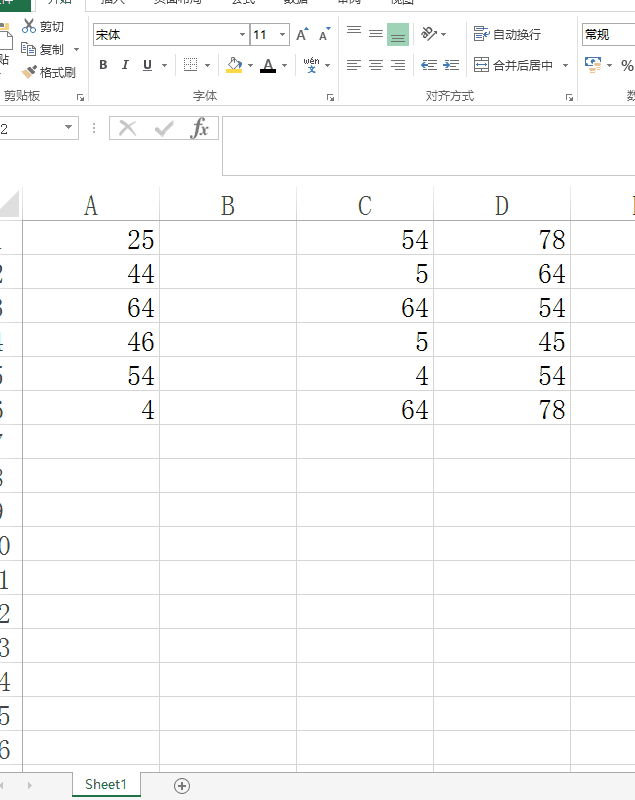The image size is (635, 800).
Task: Click the text orientation icon
Action: coord(429,34)
